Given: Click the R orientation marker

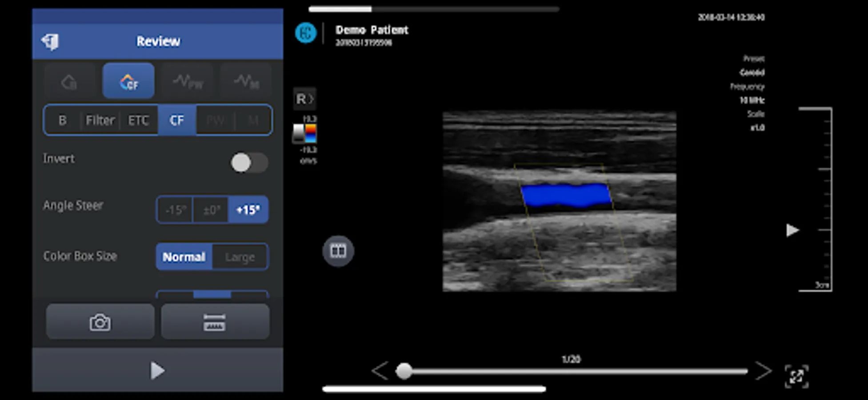Looking at the screenshot, I should tap(304, 99).
